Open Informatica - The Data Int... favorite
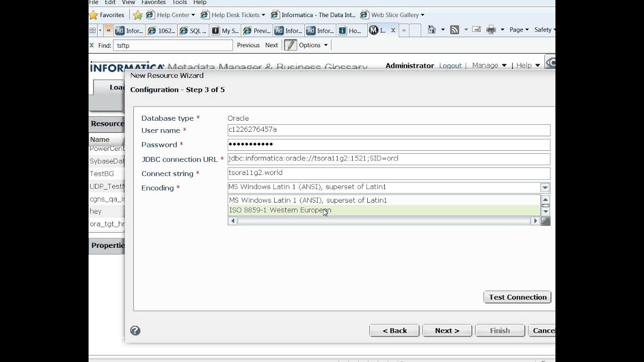The image size is (644, 362). tap(313, 15)
